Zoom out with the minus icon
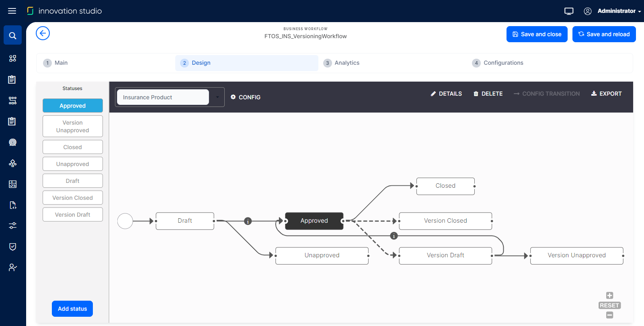 coord(609,315)
